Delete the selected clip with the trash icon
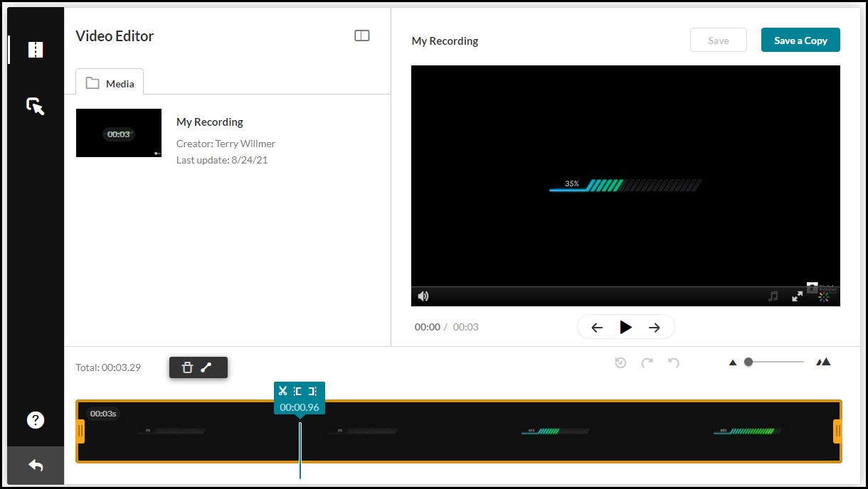 pos(187,367)
